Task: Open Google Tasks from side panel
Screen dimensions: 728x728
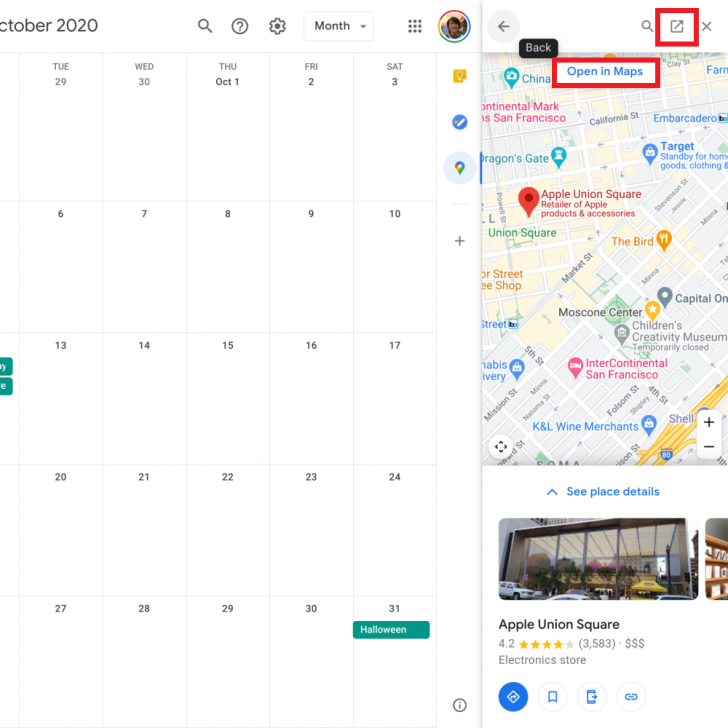Action: [x=460, y=122]
